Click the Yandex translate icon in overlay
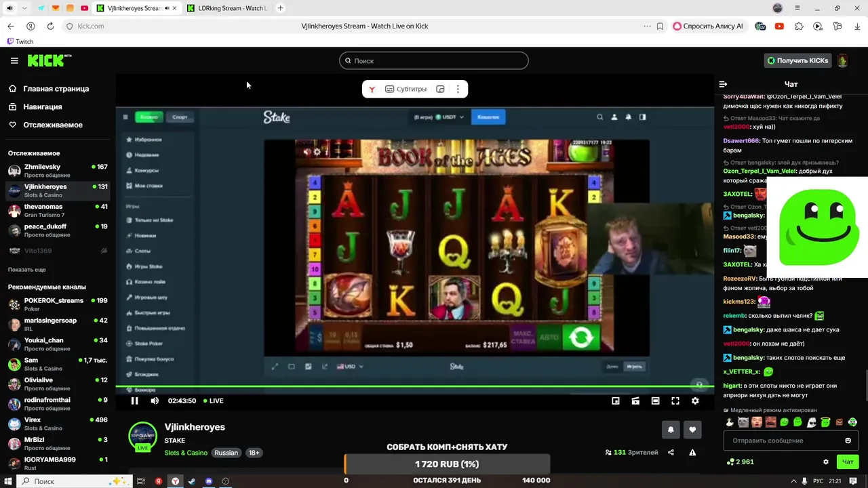The image size is (868, 488). 372,89
